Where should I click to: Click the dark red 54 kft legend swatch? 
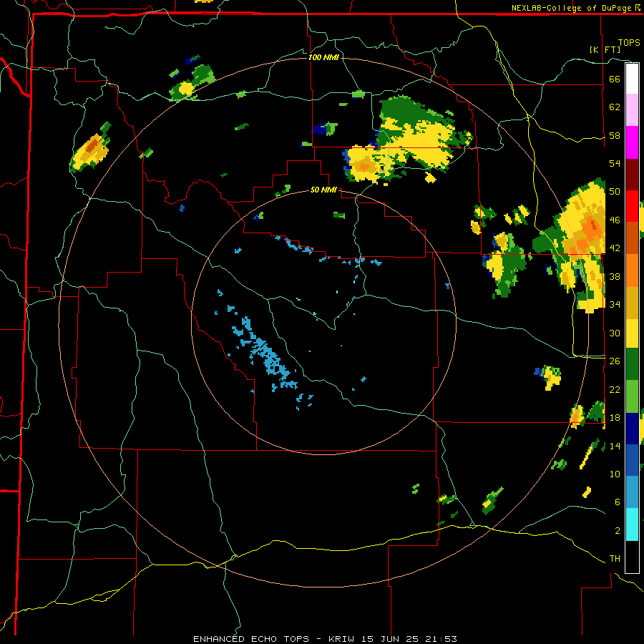(x=632, y=174)
